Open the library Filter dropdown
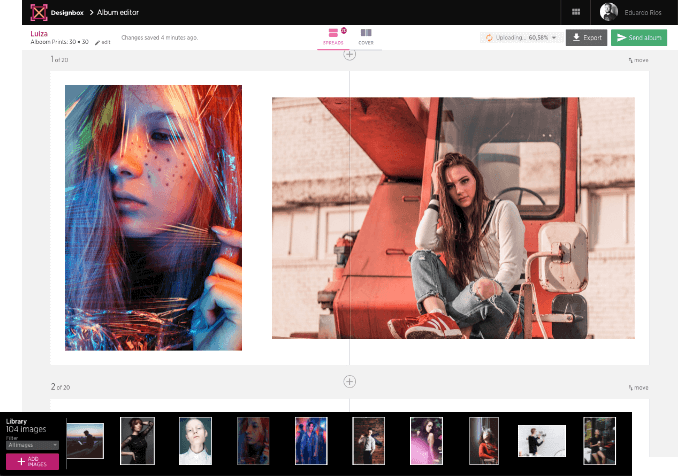Viewport: 678px width, 476px height. click(x=32, y=445)
